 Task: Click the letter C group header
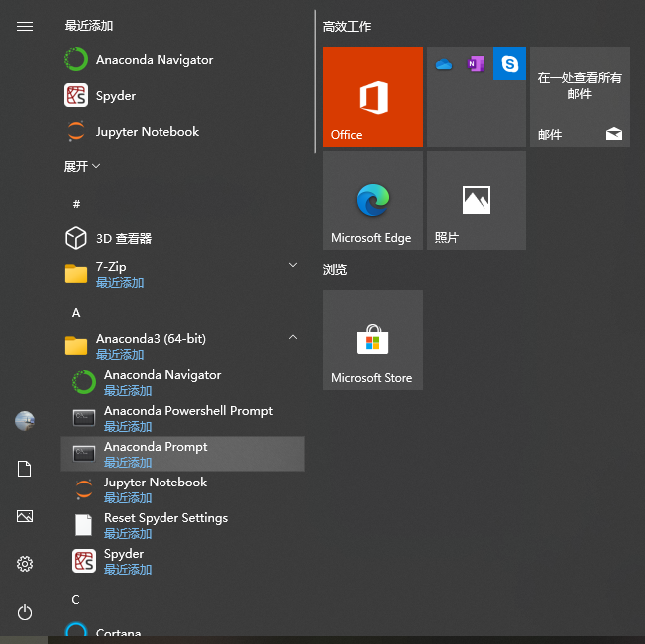click(76, 599)
